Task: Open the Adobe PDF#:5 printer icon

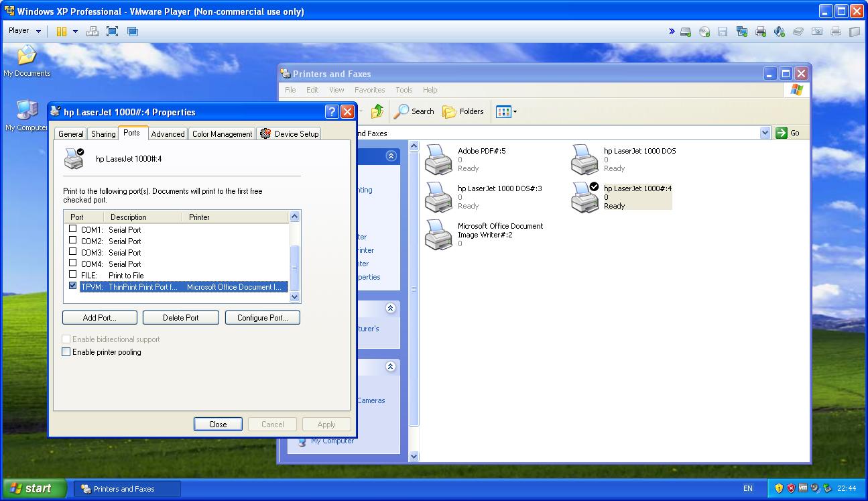Action: pyautogui.click(x=439, y=160)
